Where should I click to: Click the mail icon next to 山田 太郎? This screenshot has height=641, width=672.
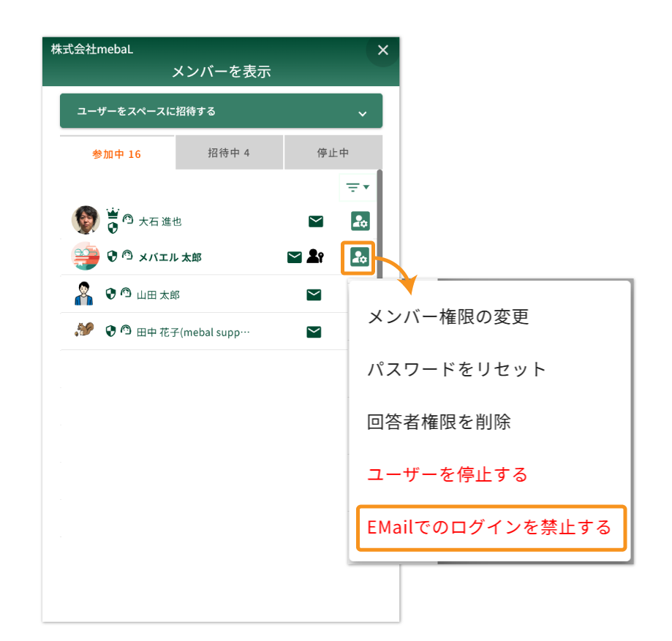[314, 295]
